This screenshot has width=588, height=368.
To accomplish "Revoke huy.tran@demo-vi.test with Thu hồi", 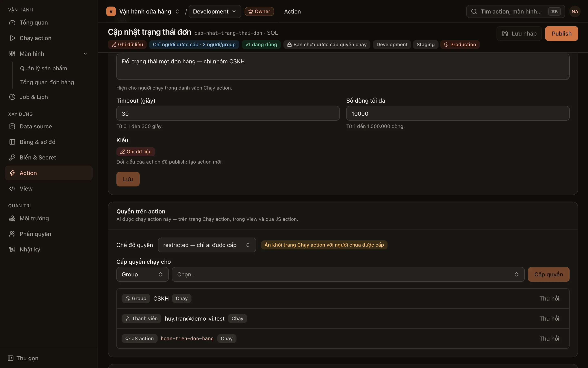I will click(x=549, y=319).
